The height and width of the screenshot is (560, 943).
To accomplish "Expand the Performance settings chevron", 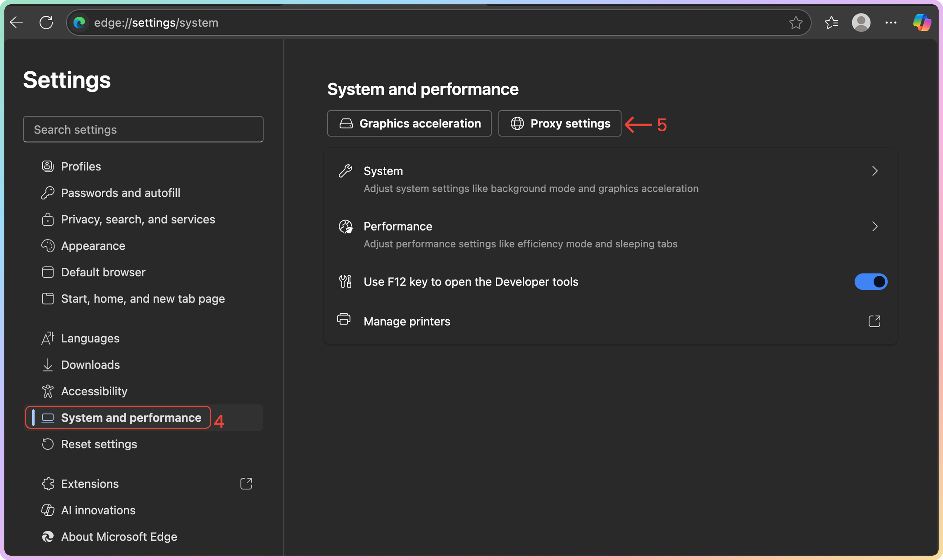I will point(875,226).
